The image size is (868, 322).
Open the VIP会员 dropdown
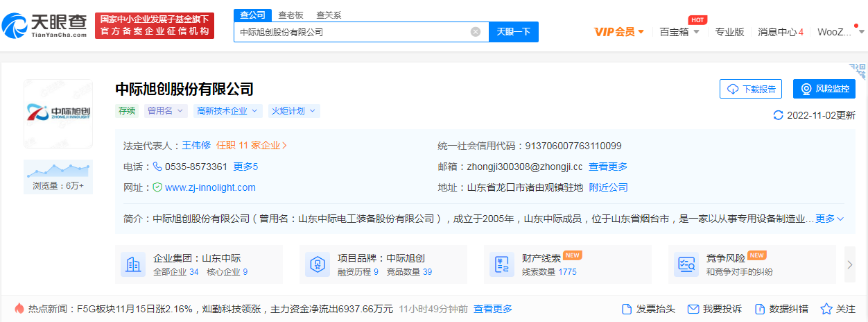pos(619,31)
